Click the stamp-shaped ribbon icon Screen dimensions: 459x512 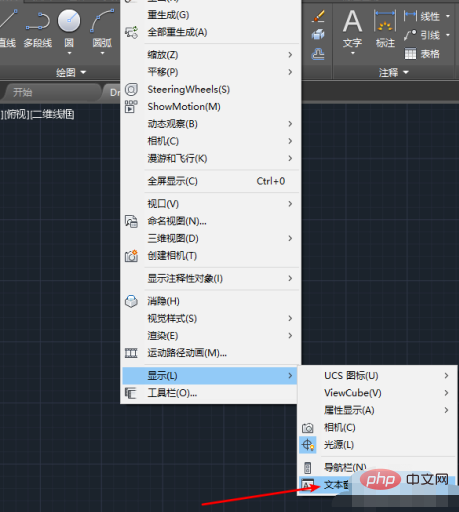pos(318,54)
